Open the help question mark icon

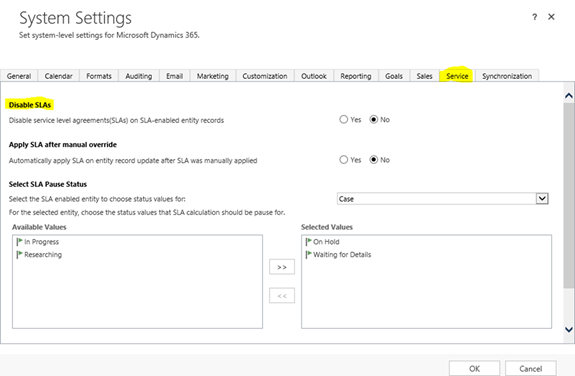(535, 17)
